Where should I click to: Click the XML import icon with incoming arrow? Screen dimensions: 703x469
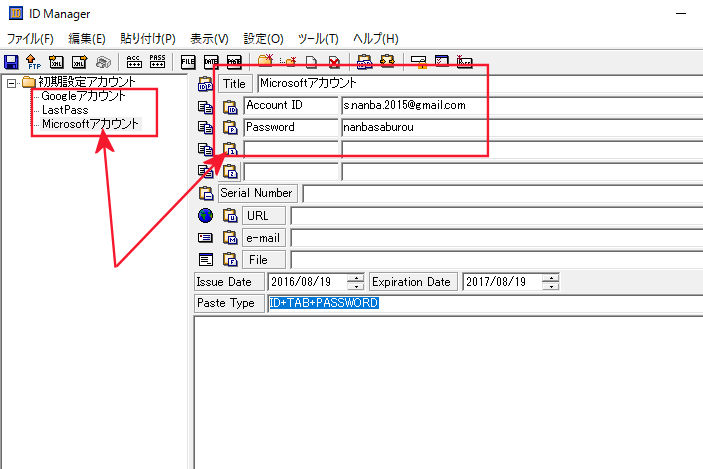pyautogui.click(x=56, y=62)
